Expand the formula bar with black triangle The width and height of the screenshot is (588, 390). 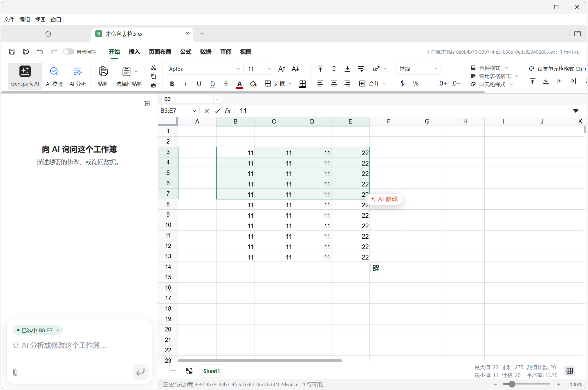coord(576,111)
